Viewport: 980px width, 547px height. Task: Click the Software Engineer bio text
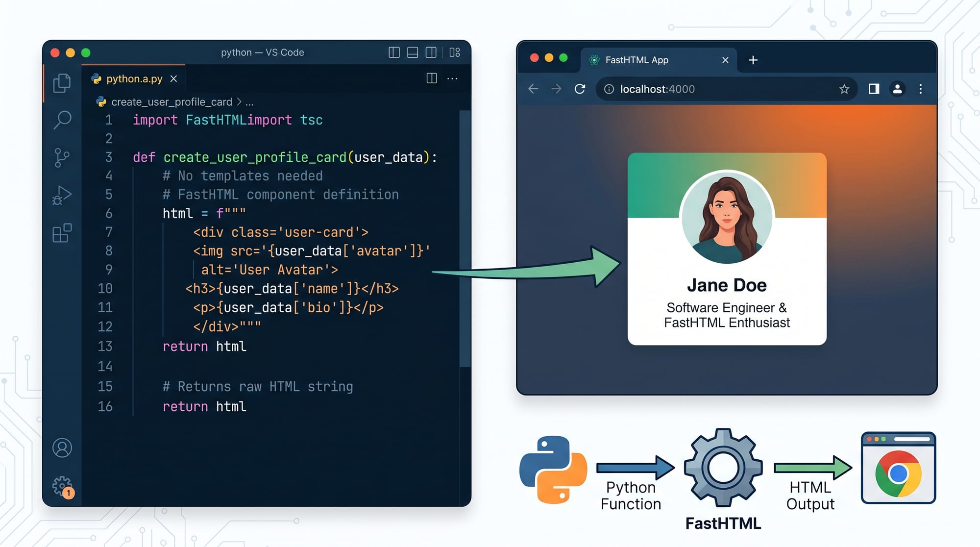[727, 315]
